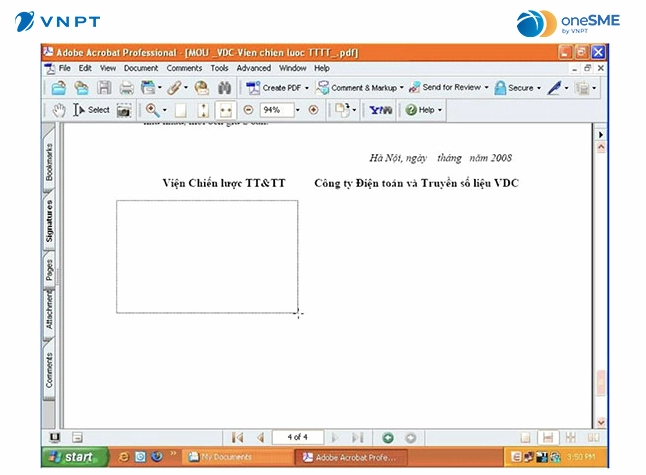Image resolution: width=646 pixels, height=475 pixels.
Task: Launch Internet Explorer from quick launch
Action: point(123,457)
